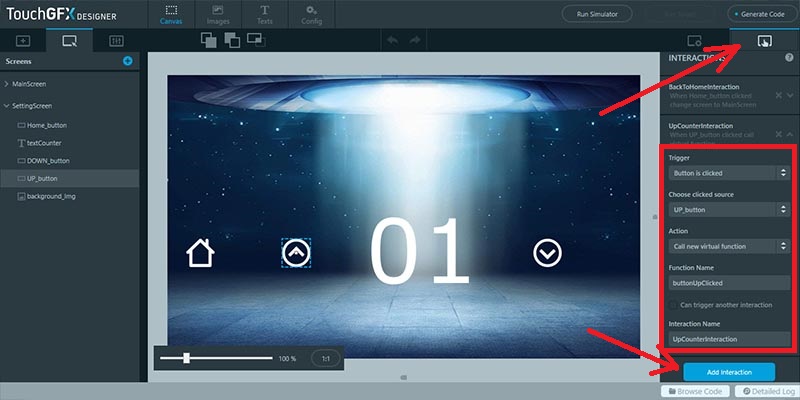The image size is (800, 400).
Task: Enable 'Can trigger another interaction' checkbox
Action: 673,304
